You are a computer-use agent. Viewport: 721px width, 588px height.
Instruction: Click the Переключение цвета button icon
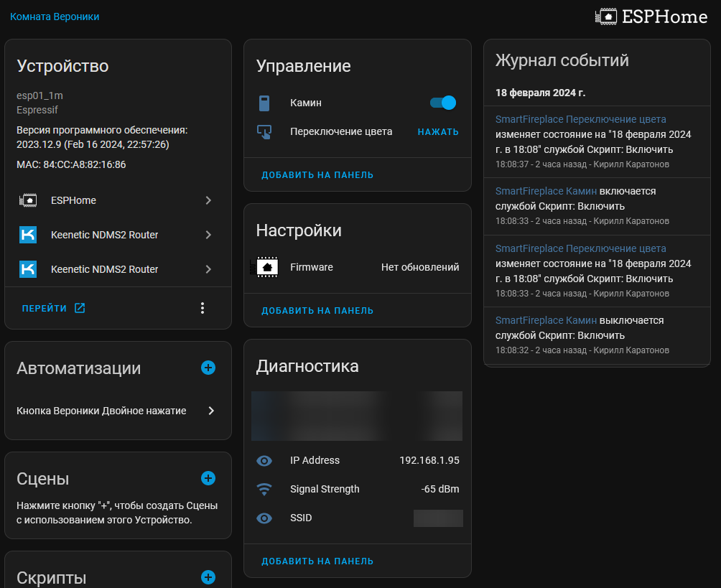coord(264,132)
